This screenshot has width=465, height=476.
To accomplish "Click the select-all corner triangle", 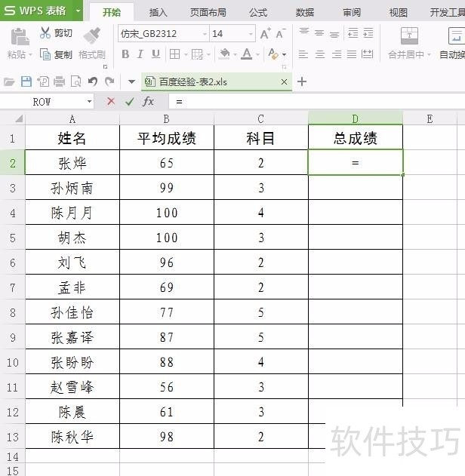I will tap(19, 118).
